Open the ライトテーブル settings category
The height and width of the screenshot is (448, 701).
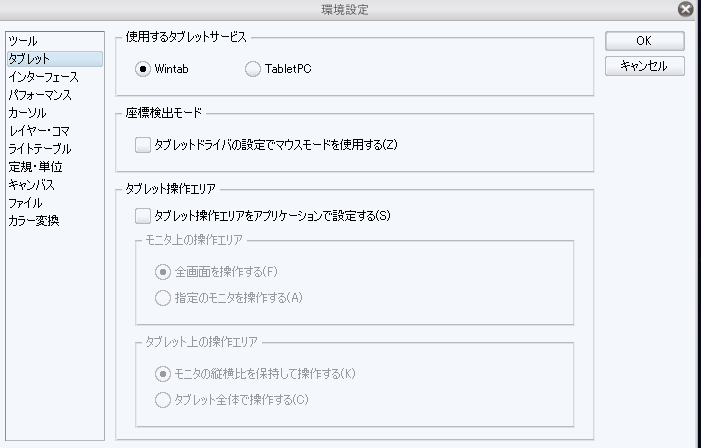pyautogui.click(x=39, y=149)
